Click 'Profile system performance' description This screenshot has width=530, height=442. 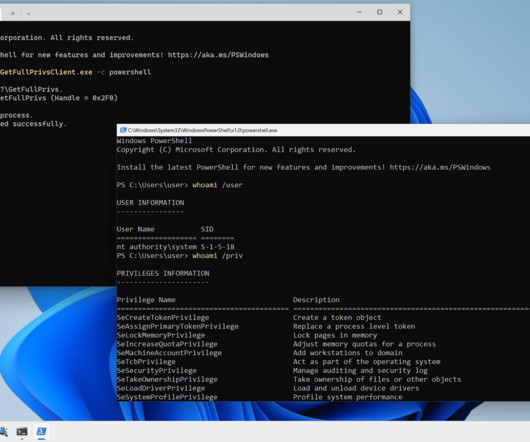click(x=347, y=397)
